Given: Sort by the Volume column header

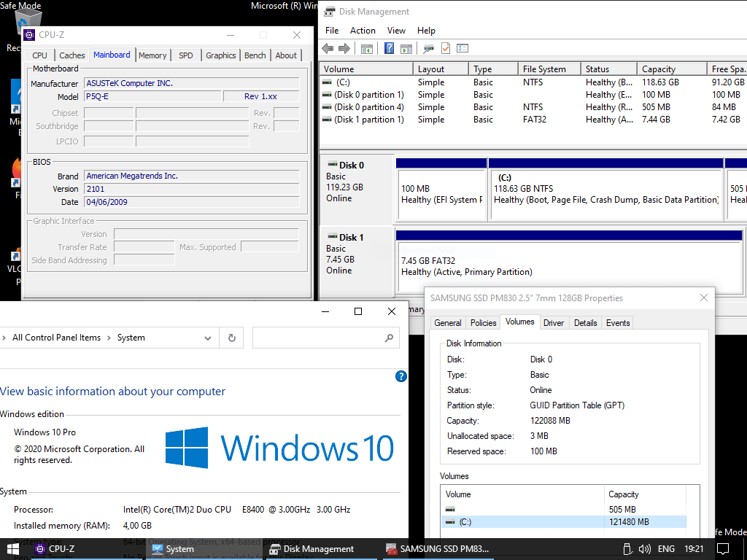Looking at the screenshot, I should 366,69.
